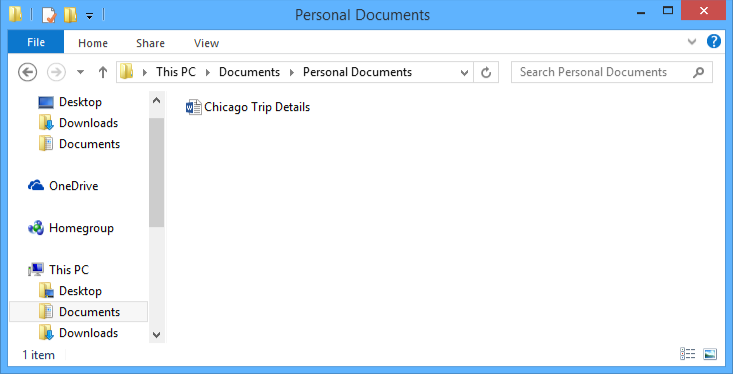Switch to the Home ribbon tab
The height and width of the screenshot is (374, 733).
(x=93, y=43)
